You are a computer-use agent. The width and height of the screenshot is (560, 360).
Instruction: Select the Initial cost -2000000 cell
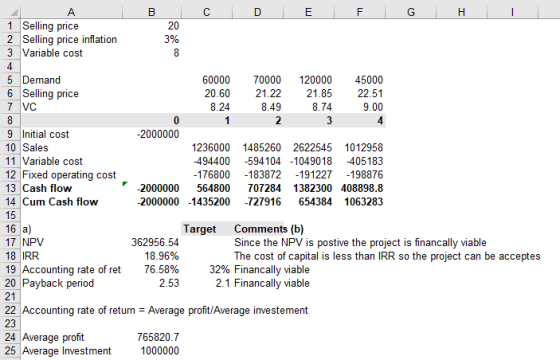pos(152,134)
